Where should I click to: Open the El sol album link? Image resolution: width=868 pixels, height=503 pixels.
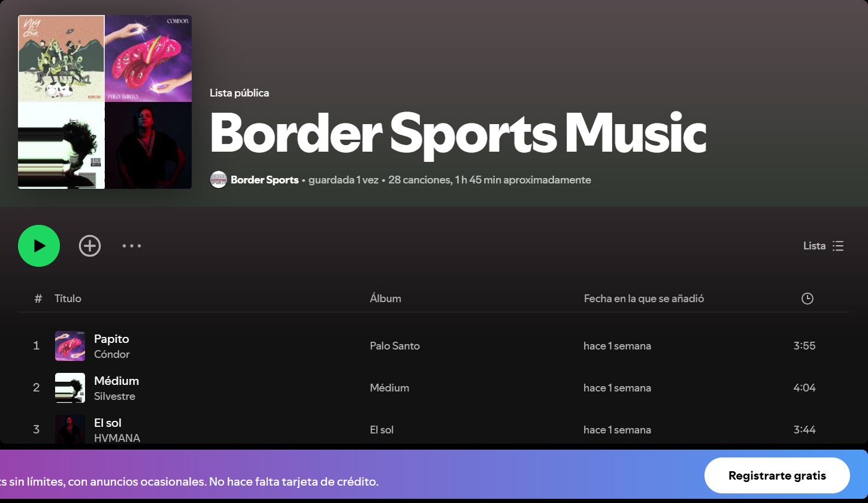coord(382,430)
